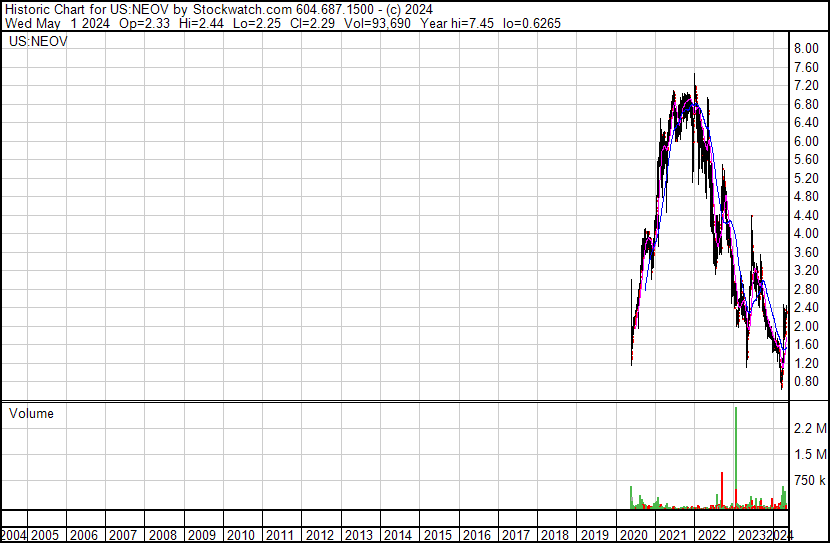Click the 2012 year label on time axis
830x543 pixels.
[319, 535]
